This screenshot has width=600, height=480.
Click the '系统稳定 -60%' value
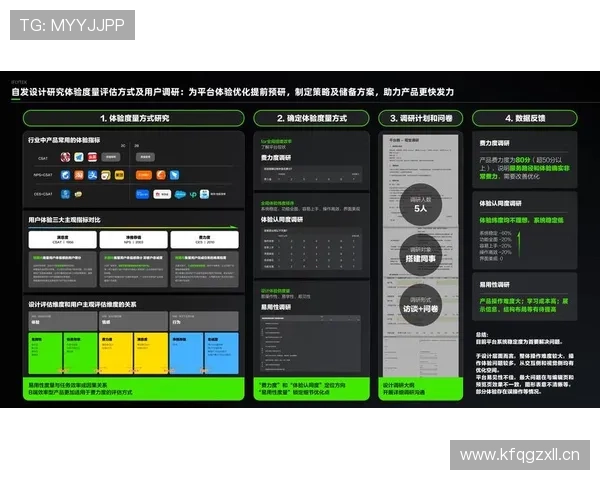pos(495,233)
